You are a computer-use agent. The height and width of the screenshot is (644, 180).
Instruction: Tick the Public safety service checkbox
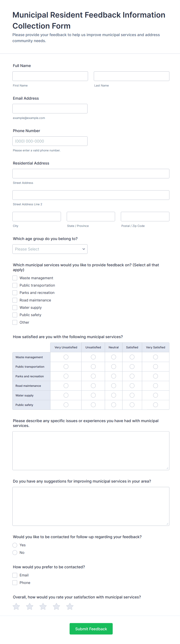click(15, 315)
